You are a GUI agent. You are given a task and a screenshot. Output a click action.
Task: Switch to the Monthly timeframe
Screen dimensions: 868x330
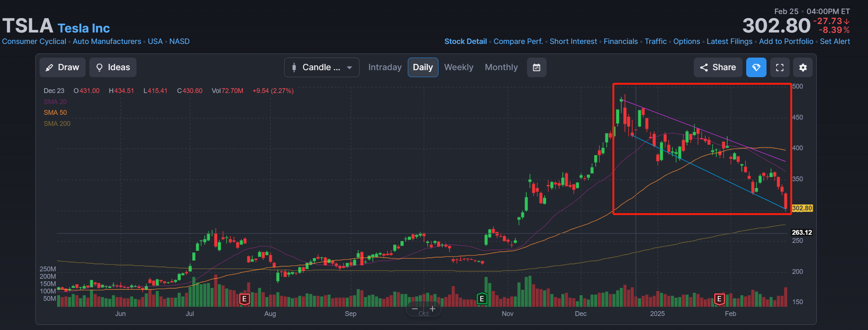pyautogui.click(x=501, y=67)
